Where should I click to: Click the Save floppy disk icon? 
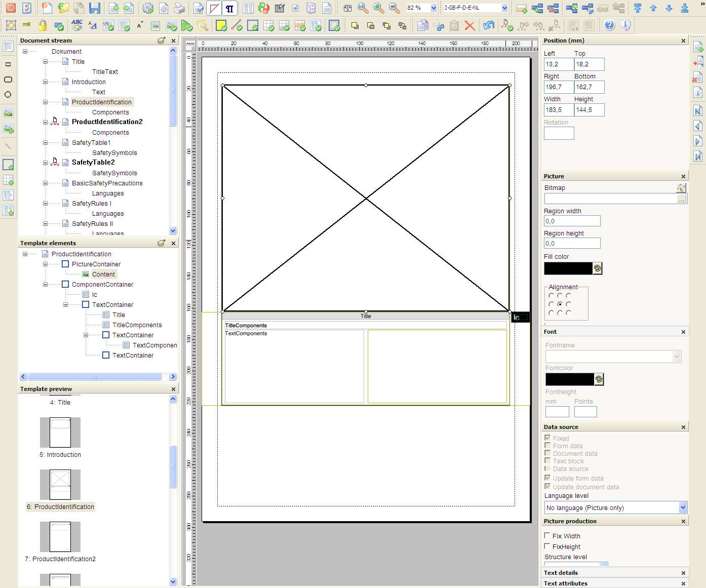pos(94,8)
